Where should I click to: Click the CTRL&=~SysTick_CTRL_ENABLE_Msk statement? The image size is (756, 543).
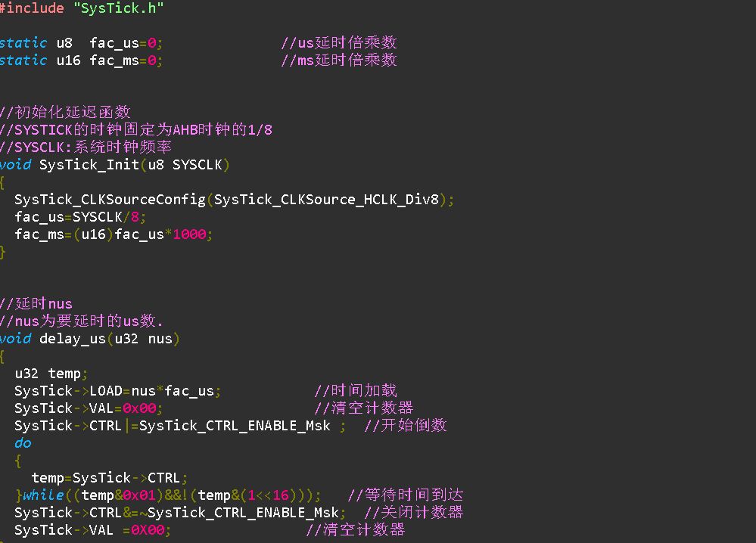point(180,512)
